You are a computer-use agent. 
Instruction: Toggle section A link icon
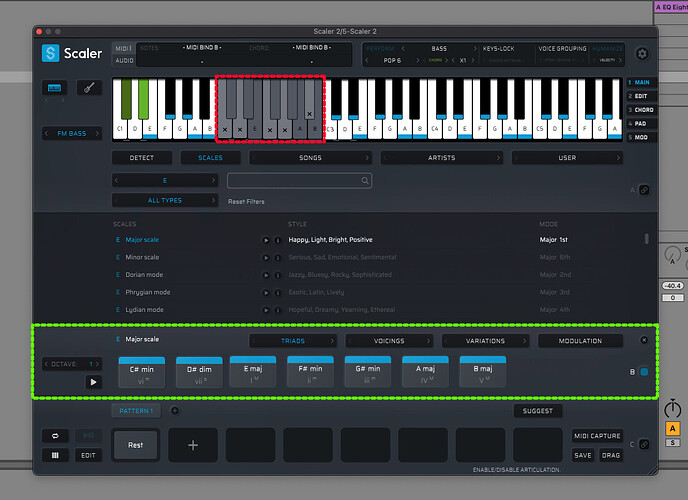click(x=644, y=190)
